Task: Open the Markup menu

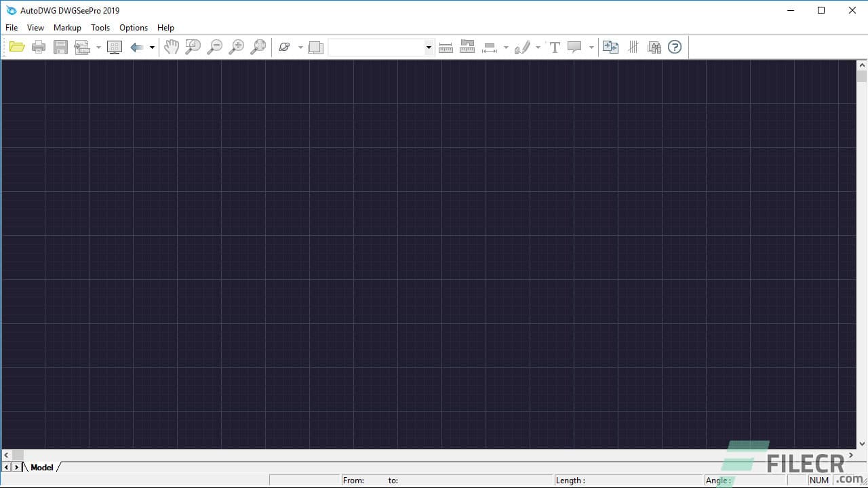Action: pyautogui.click(x=67, y=28)
